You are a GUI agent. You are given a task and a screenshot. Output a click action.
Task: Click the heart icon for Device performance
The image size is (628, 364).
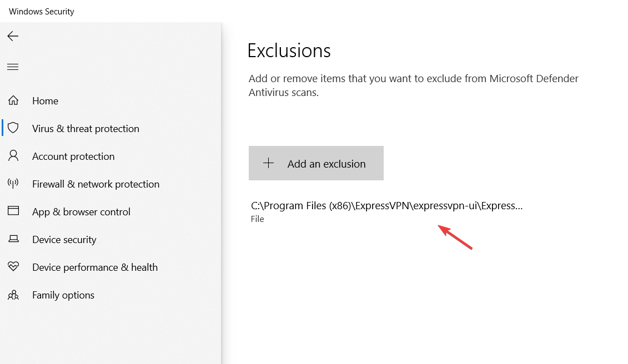coord(13,267)
